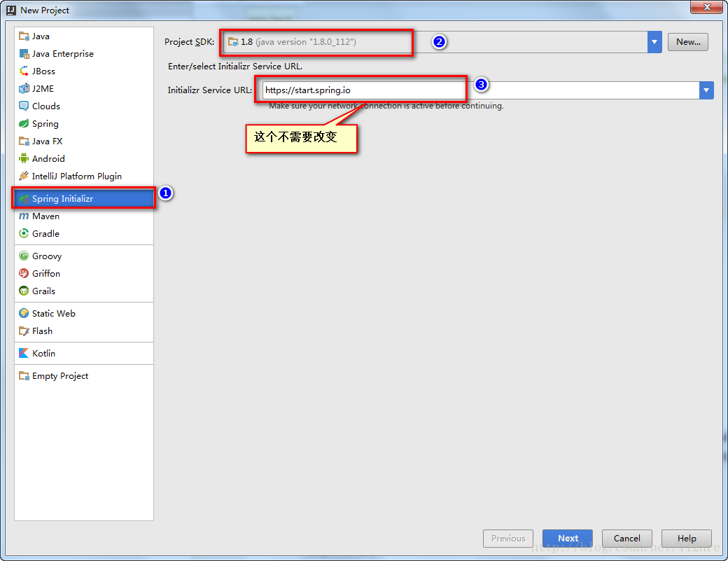Select the J2ME project icon
The height and width of the screenshot is (561, 728).
24,89
